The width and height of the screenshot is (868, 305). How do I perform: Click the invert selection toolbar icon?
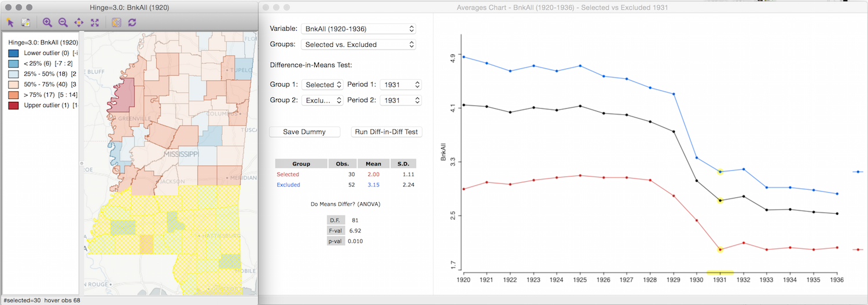click(25, 23)
